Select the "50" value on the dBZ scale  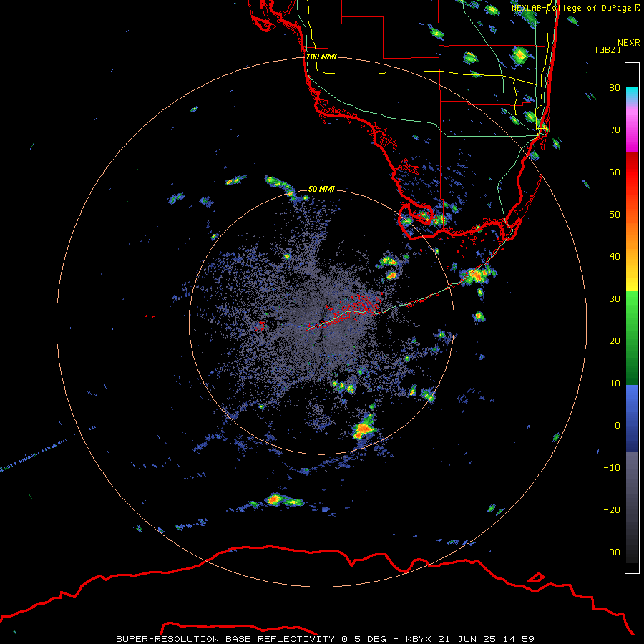(615, 215)
